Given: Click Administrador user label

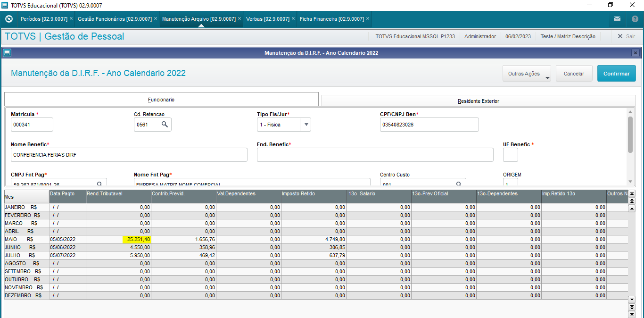Looking at the screenshot, I should click(x=480, y=36).
